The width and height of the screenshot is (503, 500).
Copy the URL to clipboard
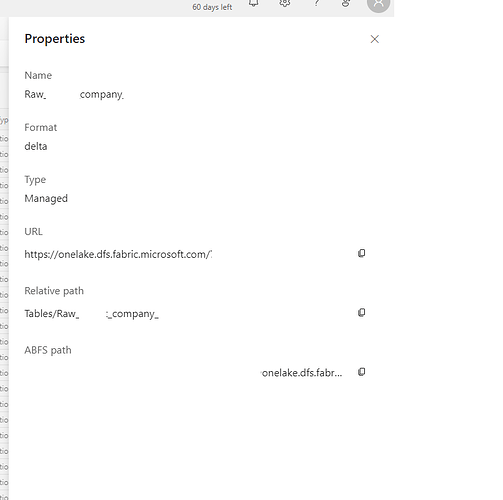point(361,253)
